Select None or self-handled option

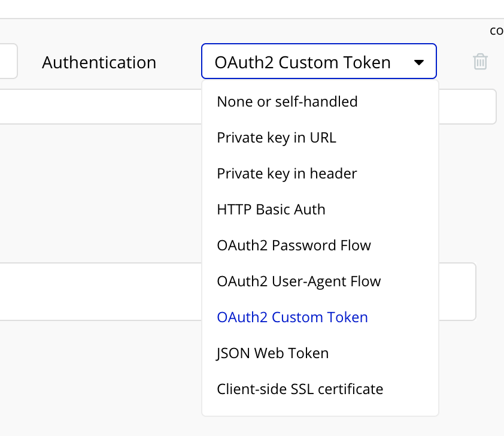click(x=287, y=102)
